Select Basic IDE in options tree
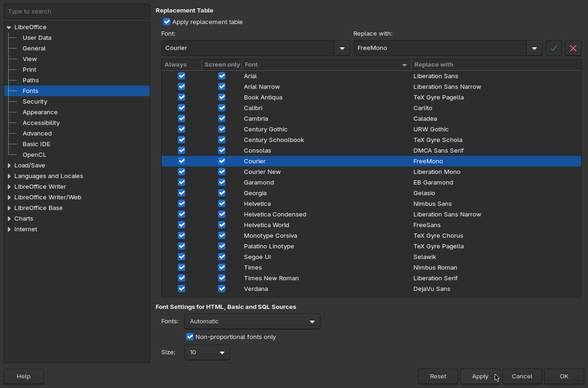This screenshot has height=388, width=588. tap(36, 144)
